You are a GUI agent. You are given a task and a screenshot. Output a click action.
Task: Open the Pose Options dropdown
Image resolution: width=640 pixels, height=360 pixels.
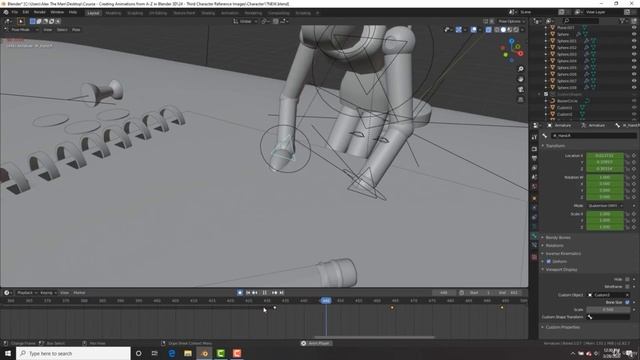(511, 21)
